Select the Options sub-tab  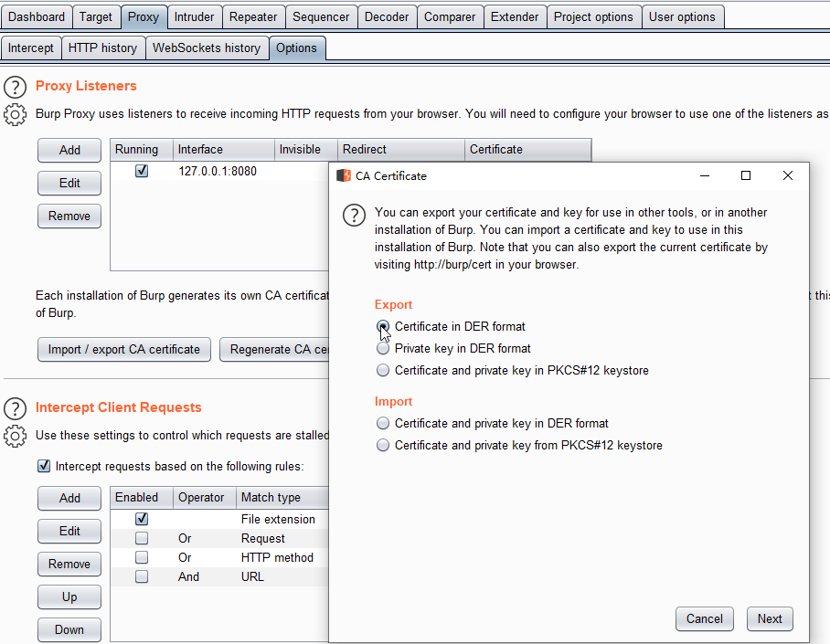296,48
